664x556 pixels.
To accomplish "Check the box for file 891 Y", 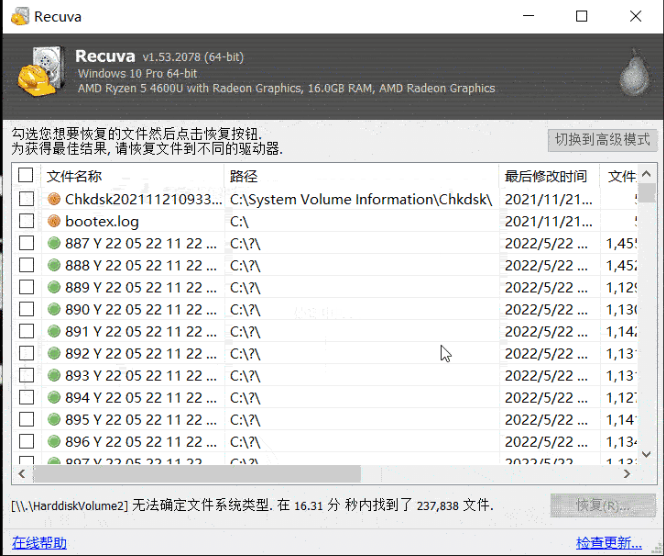I will [x=26, y=331].
